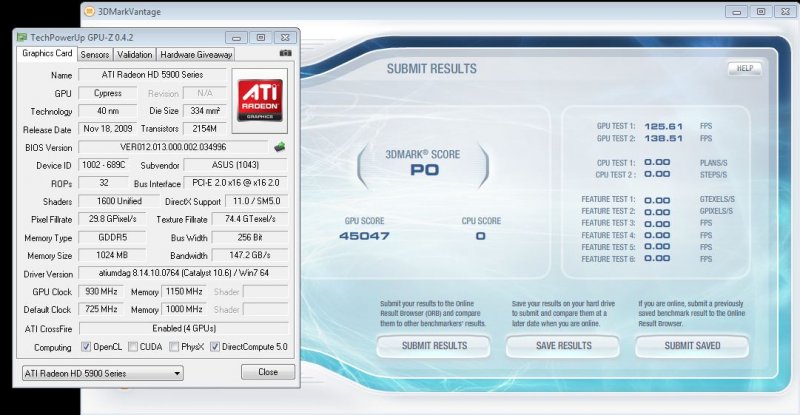Click the GPU Clock value 930 MHz

(x=101, y=291)
